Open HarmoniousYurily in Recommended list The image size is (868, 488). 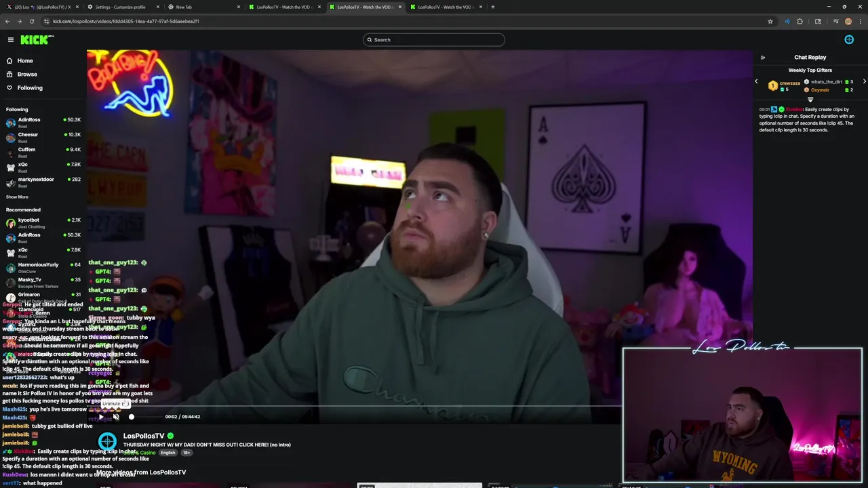(x=43, y=268)
